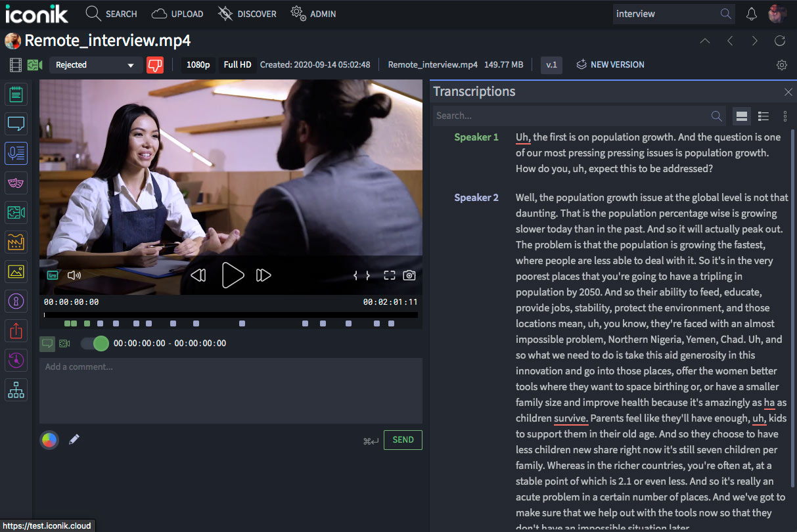Open the metadata notepad icon in sidebar

click(x=16, y=94)
